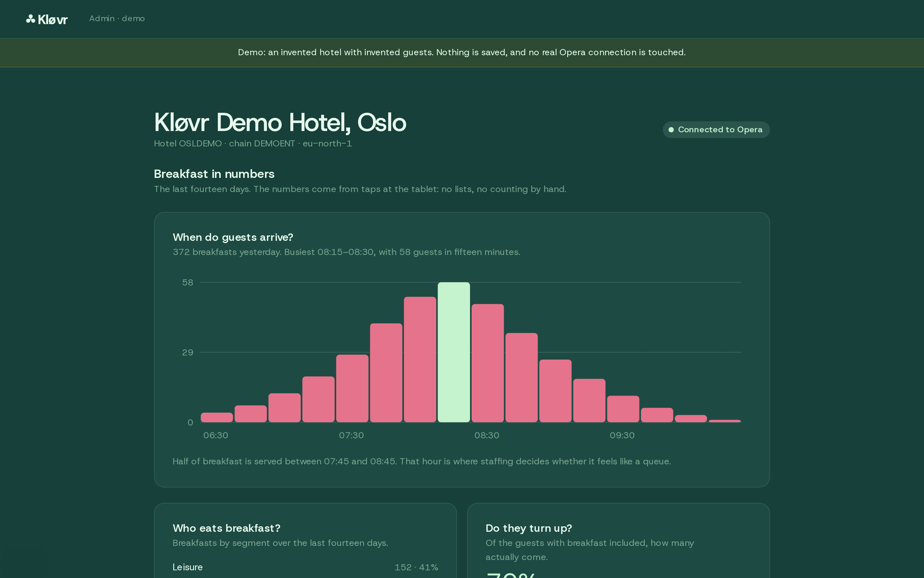Image resolution: width=924 pixels, height=578 pixels.
Task: Click the bar above the 07:30 label
Action: (x=352, y=389)
